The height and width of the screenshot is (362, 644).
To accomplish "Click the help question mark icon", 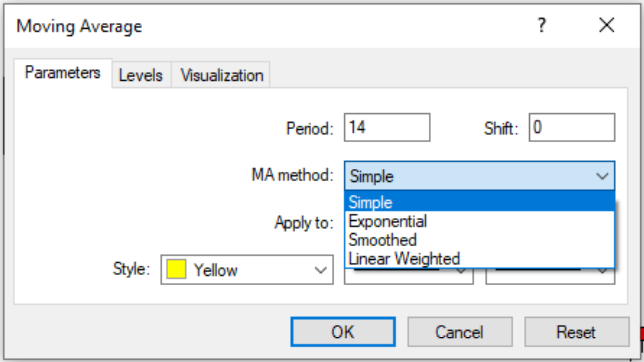I will pyautogui.click(x=542, y=25).
